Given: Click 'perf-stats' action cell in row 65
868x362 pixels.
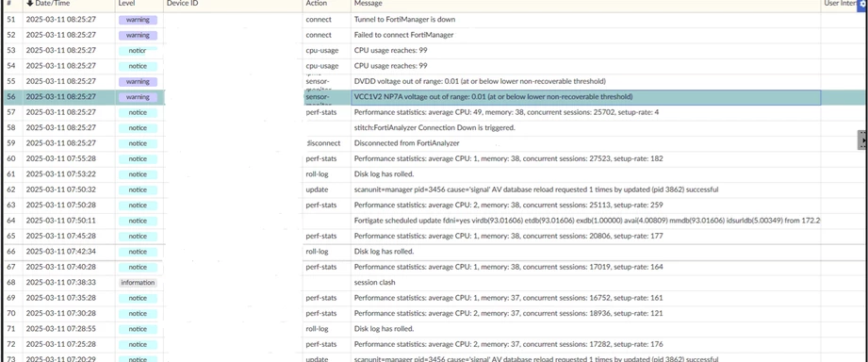Looking at the screenshot, I should [321, 237].
